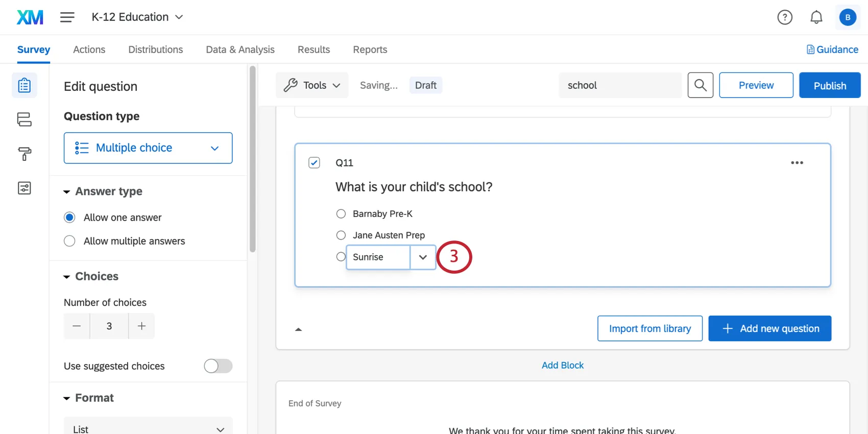Open Multiple choice question type dropdown
The height and width of the screenshot is (434, 868).
(x=148, y=148)
